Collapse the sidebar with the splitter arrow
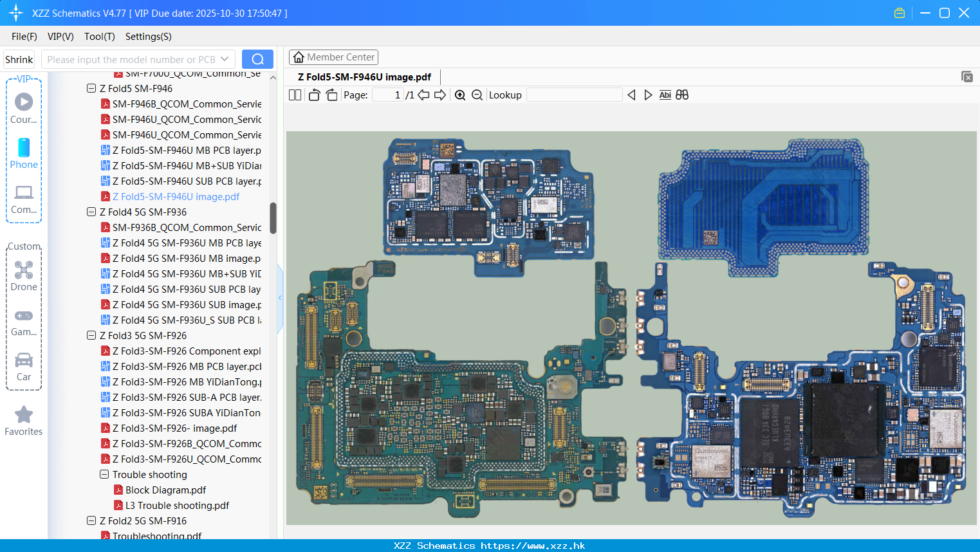Screen dimensions: 980x552 280,298
